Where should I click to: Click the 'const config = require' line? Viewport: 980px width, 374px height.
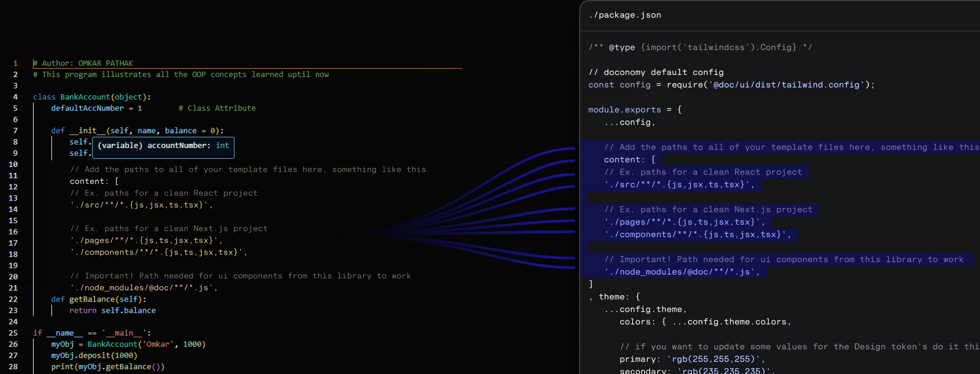coord(731,85)
